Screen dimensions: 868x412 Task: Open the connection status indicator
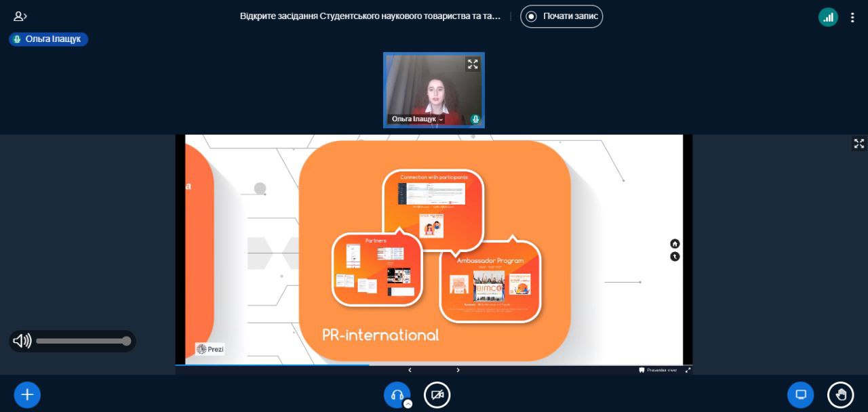pos(828,18)
